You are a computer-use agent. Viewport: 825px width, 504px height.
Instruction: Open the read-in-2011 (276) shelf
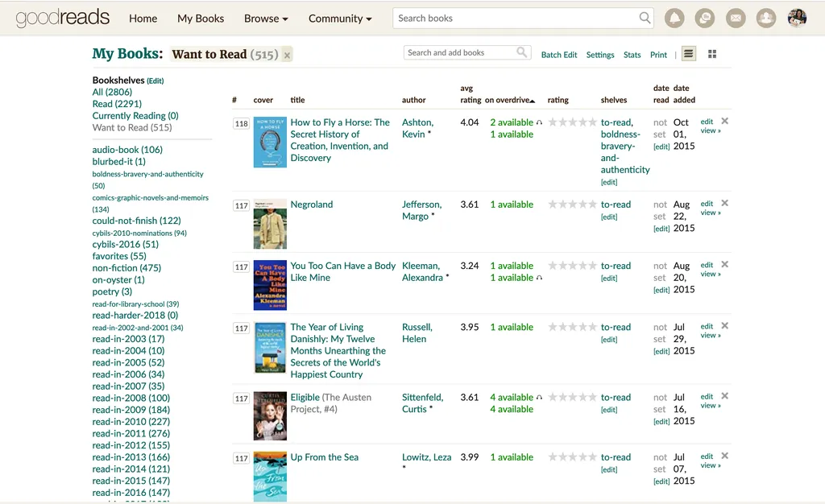click(x=131, y=434)
